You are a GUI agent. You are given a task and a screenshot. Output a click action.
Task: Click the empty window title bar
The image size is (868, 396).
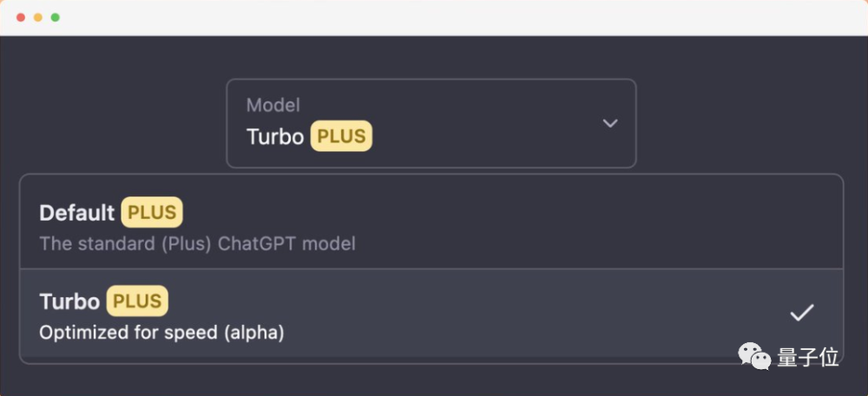coord(434,17)
